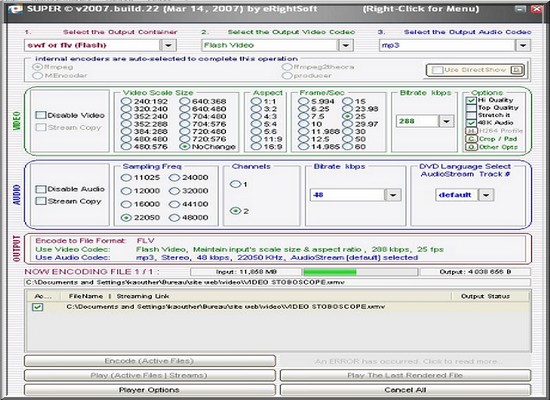This screenshot has width=550, height=400.
Task: Select 1:1 aspect ratio
Action: tap(256, 101)
